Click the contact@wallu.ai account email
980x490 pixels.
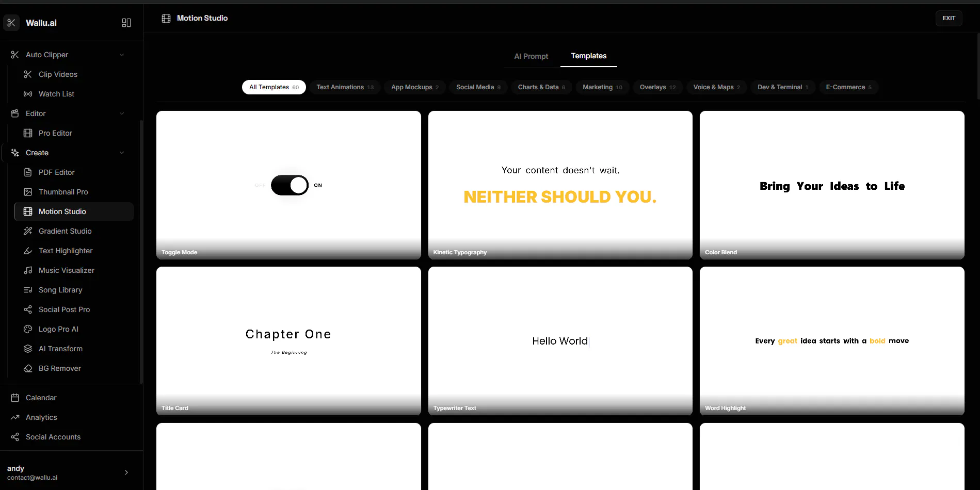point(32,478)
